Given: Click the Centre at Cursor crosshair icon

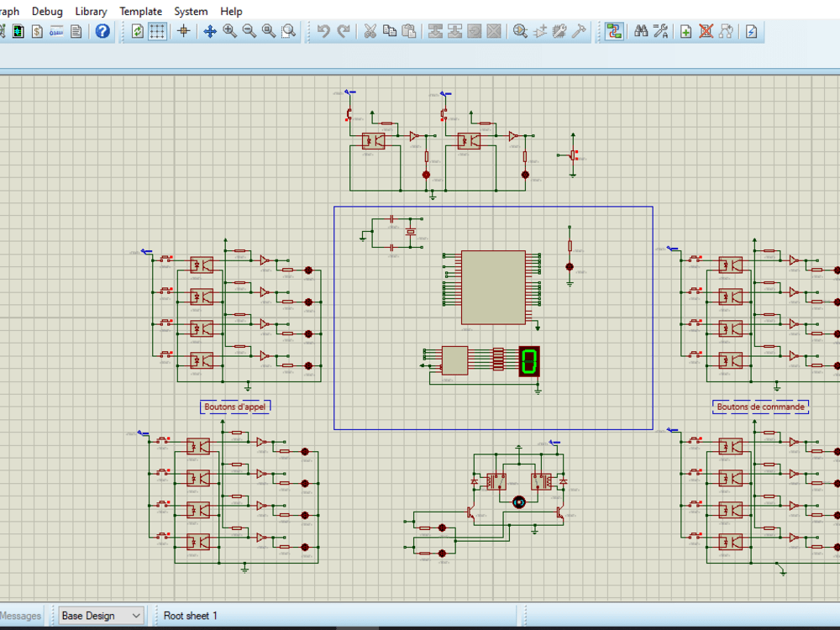Looking at the screenshot, I should tap(184, 32).
